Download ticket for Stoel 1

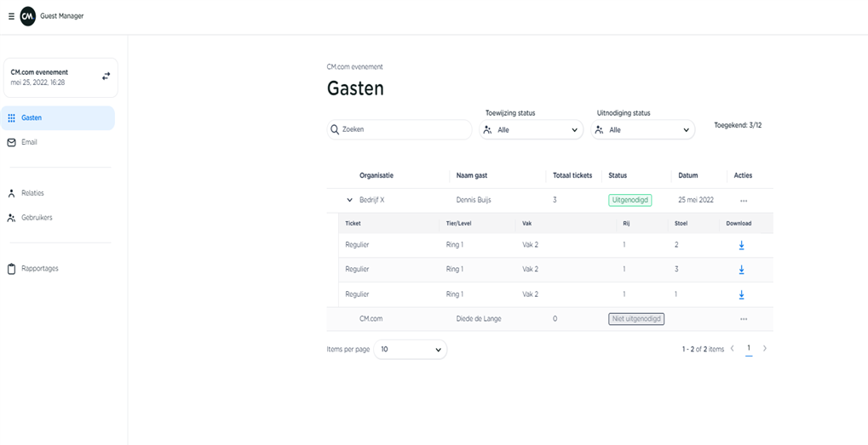click(741, 294)
